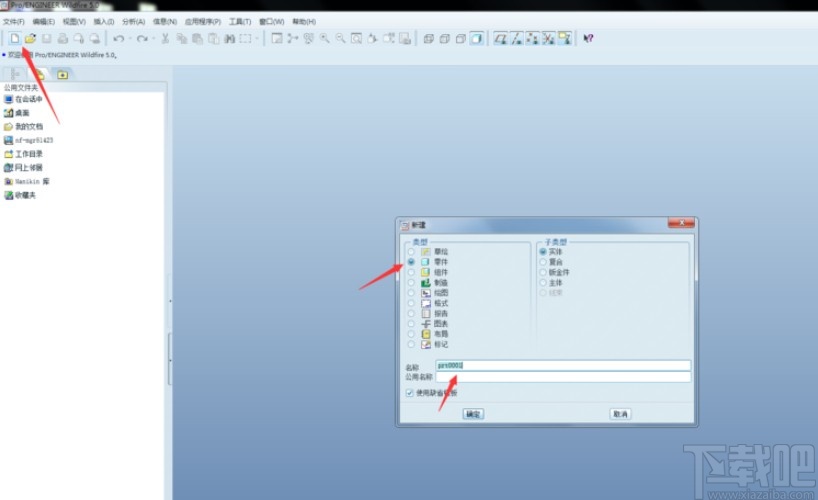The height and width of the screenshot is (500, 818).
Task: Select 标记 type radio button
Action: [411, 344]
